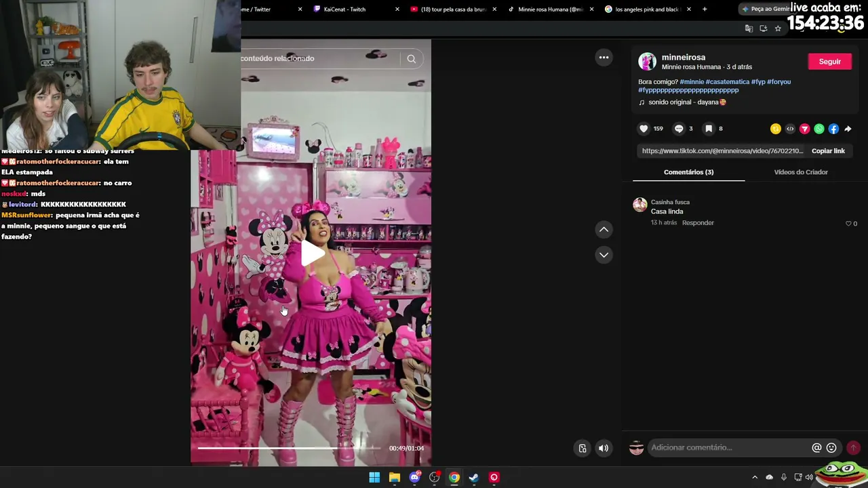The width and height of the screenshot is (868, 488).
Task: Toggle the auto-scroll button beside volume
Action: pos(583,448)
